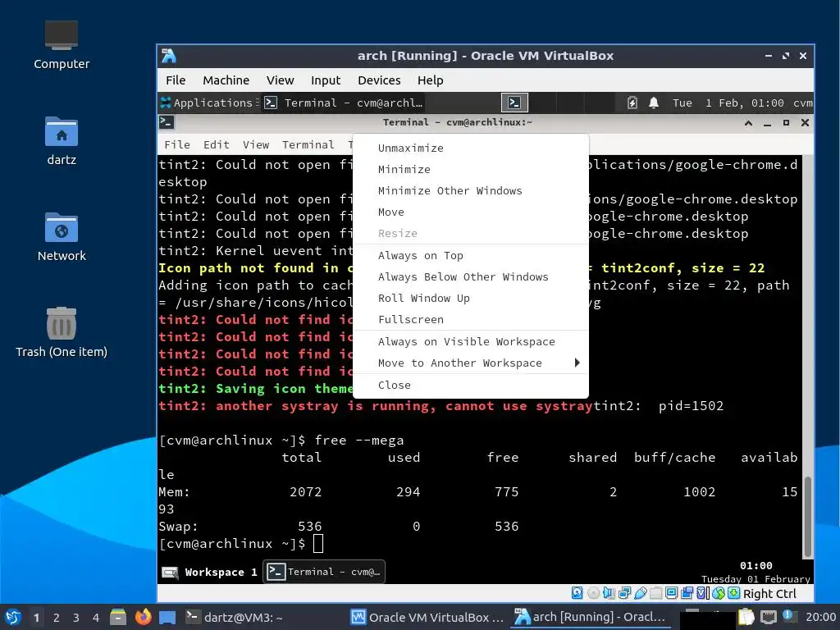Open host start menu bird icon
Viewport: 840px width, 630px height.
13,617
